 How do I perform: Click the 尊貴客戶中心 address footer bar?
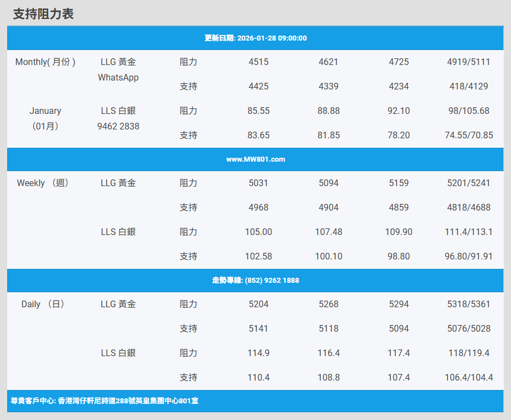(105, 401)
